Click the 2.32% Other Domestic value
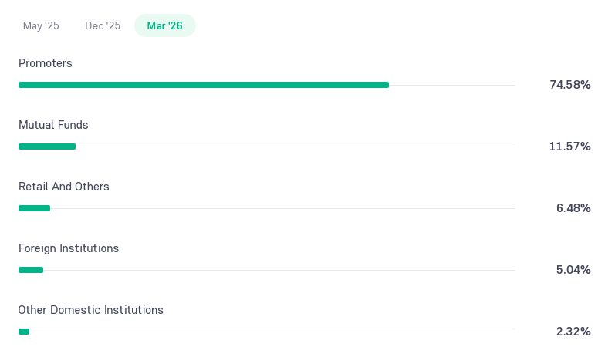Image resolution: width=615 pixels, height=364 pixels. [x=573, y=332]
